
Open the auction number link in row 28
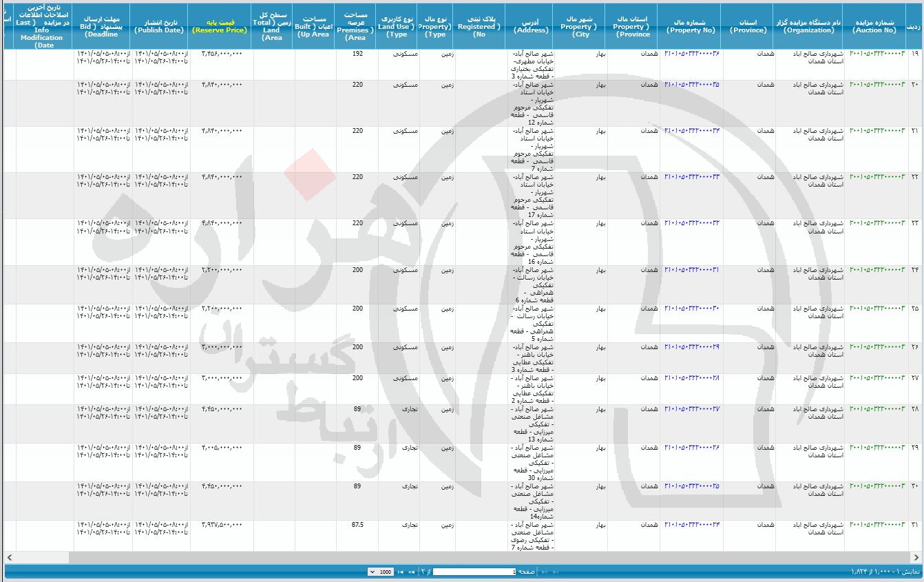pyautogui.click(x=877, y=408)
